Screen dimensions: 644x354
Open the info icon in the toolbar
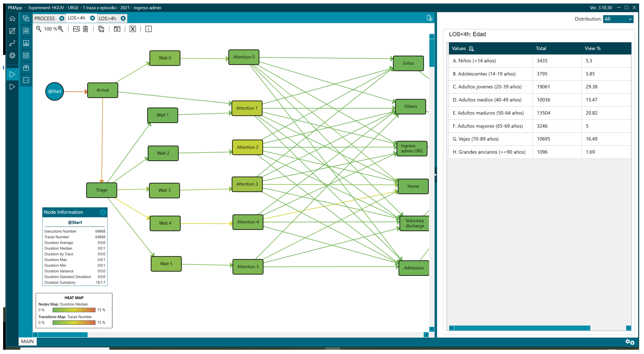(149, 29)
